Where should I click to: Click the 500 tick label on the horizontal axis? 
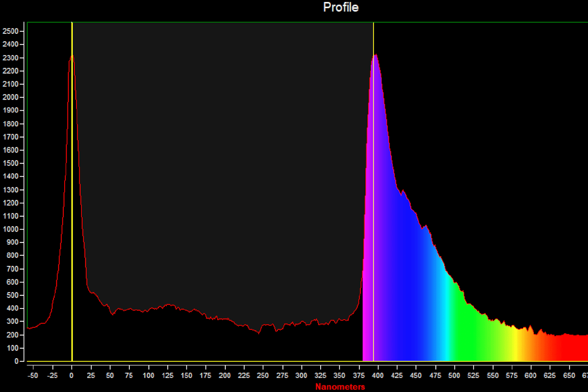tap(454, 375)
